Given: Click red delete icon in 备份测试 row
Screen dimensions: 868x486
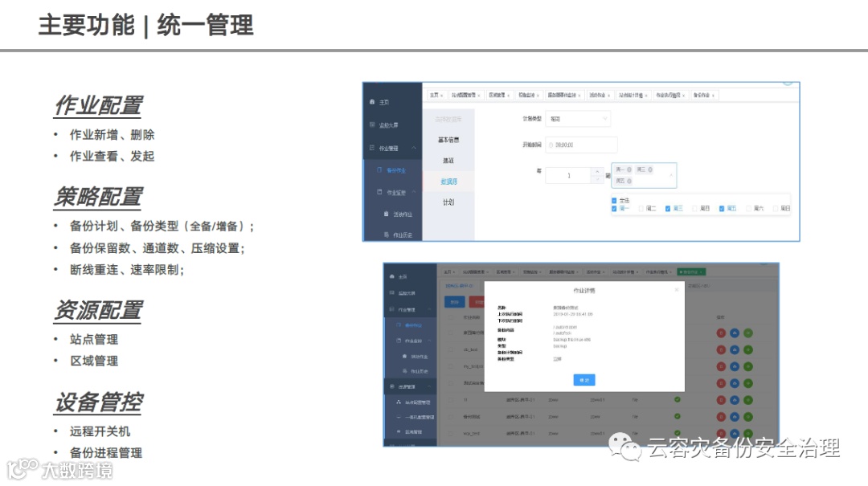Looking at the screenshot, I should click(721, 416).
